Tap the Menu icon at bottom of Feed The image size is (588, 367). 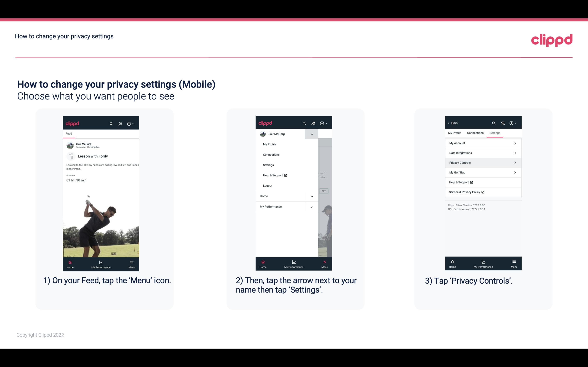pos(132,263)
